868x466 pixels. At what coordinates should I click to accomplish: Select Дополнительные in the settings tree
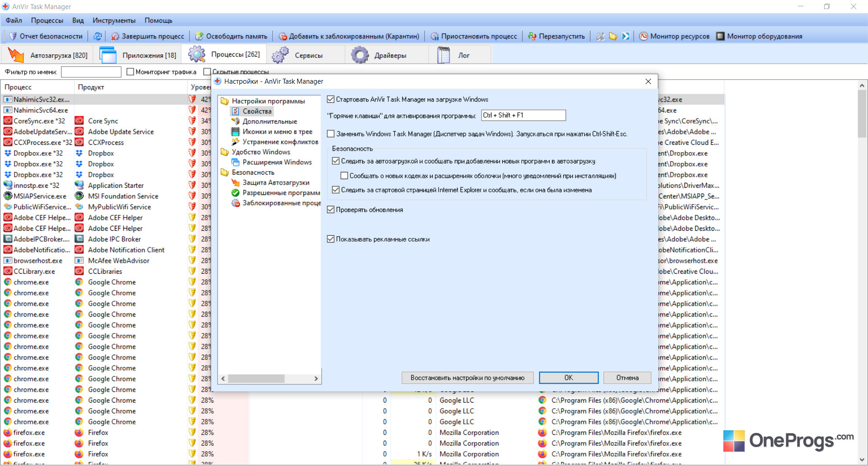(x=269, y=121)
